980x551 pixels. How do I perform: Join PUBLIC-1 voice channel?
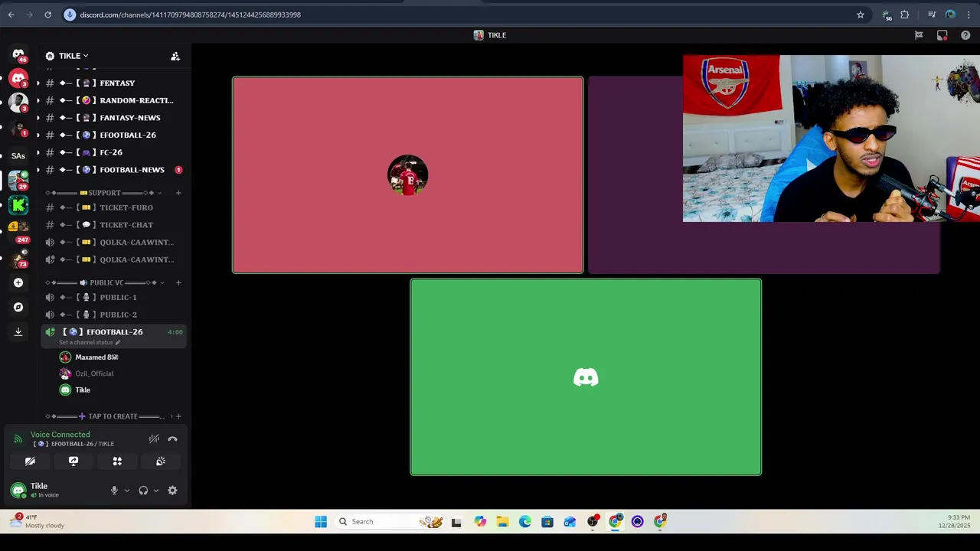pos(113,297)
